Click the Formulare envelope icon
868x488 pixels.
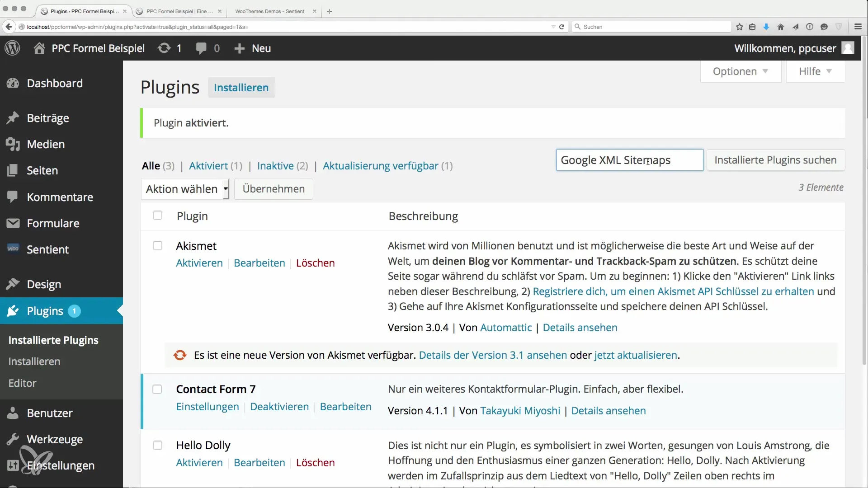point(13,223)
